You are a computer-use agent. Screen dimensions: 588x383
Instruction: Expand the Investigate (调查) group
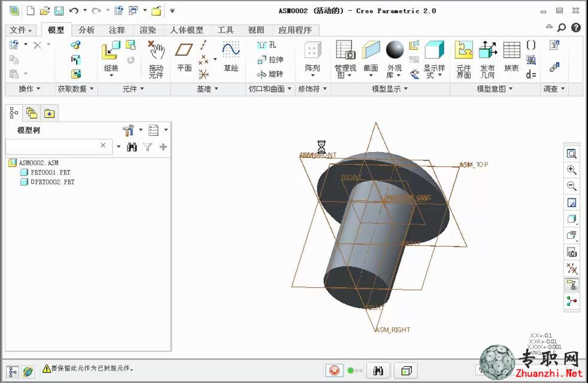554,89
